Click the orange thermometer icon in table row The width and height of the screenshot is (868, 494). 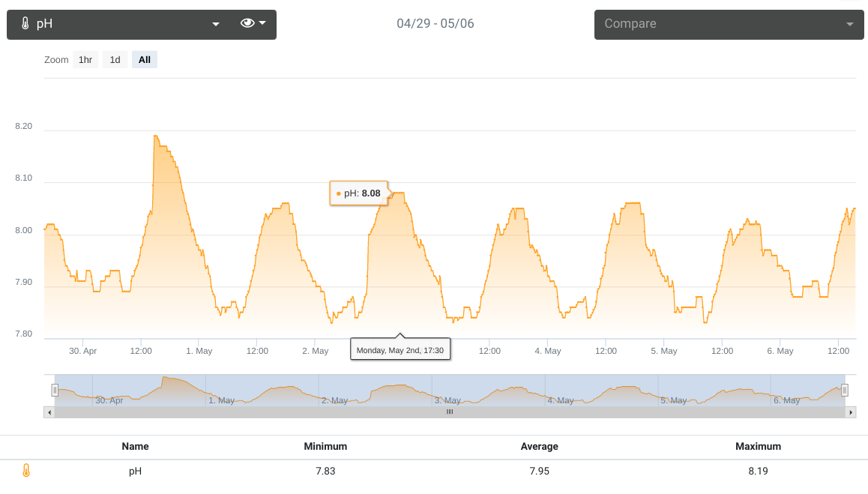coord(26,471)
